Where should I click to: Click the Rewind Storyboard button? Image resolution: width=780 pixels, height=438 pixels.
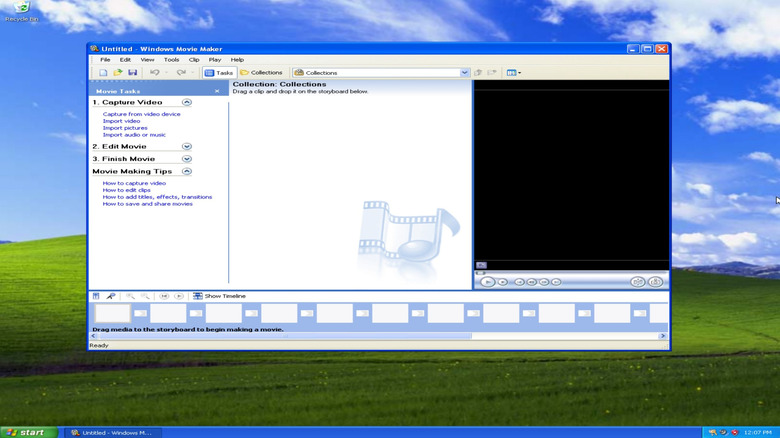164,296
